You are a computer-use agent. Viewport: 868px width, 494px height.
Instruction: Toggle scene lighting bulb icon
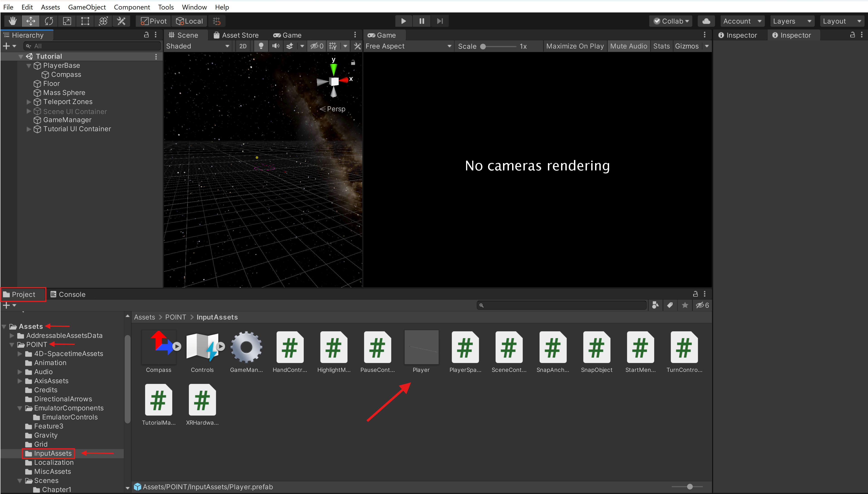coord(261,46)
